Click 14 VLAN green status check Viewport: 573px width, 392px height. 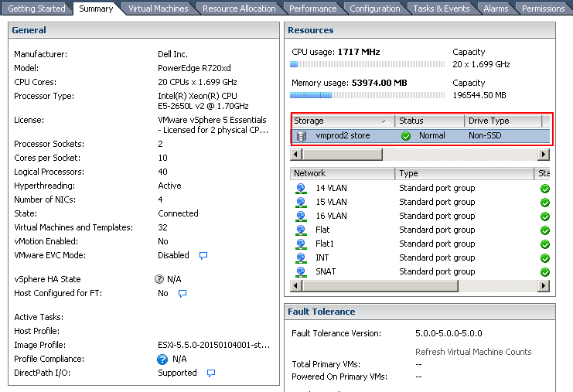[x=545, y=189]
